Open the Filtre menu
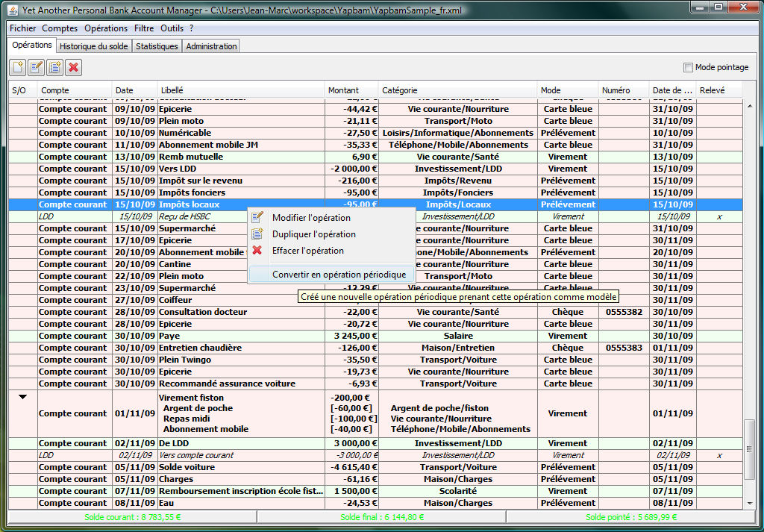This screenshot has height=532, width=764. [x=144, y=28]
